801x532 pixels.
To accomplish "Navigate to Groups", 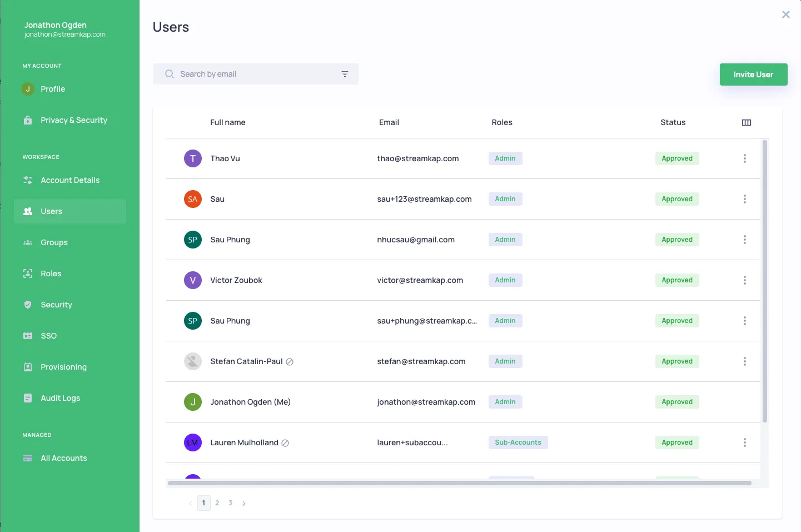I will point(70,242).
